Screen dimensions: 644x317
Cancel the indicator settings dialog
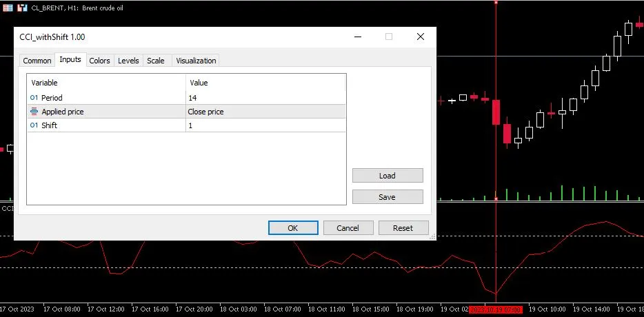(x=348, y=228)
